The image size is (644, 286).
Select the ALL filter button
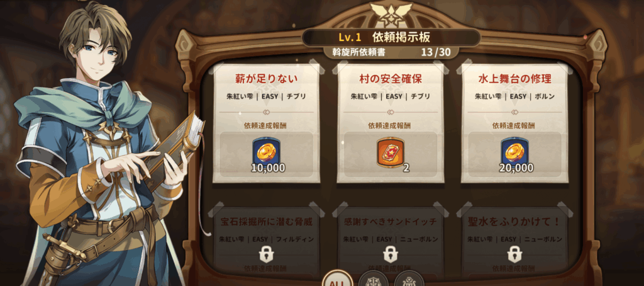click(x=337, y=280)
